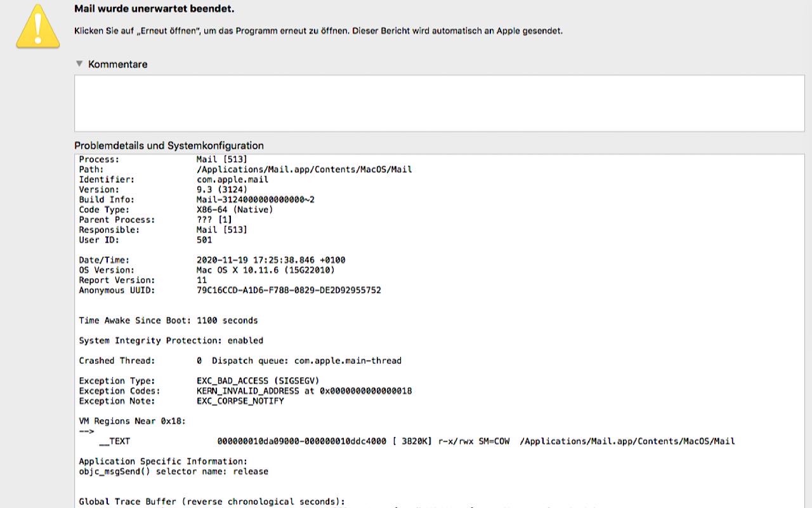812x508 pixels.
Task: Click the Date/Time value in report
Action: point(271,260)
